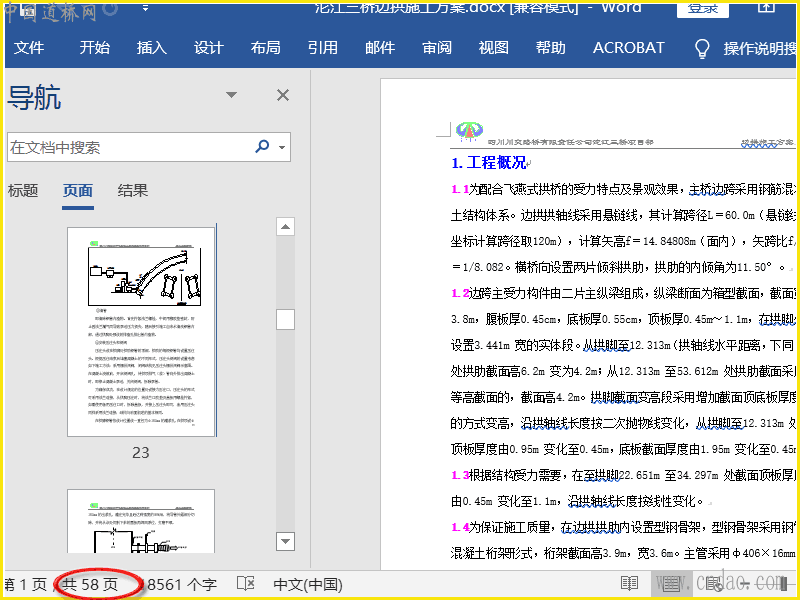
Task: Click the 共 58 页 page count
Action: tap(90, 585)
